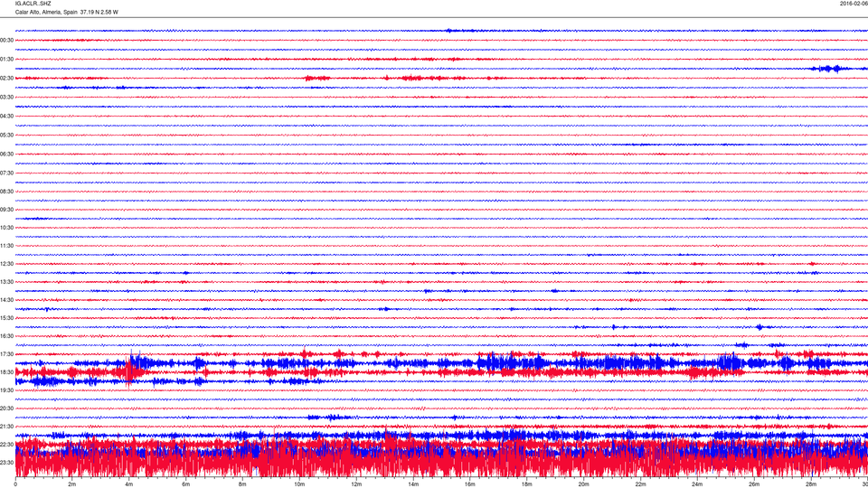
Task: Select the 07:30 time label
Action: [x=6, y=174]
